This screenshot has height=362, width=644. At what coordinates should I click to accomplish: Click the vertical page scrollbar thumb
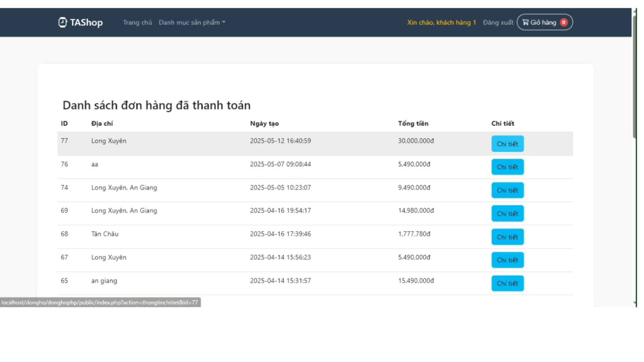click(x=634, y=76)
